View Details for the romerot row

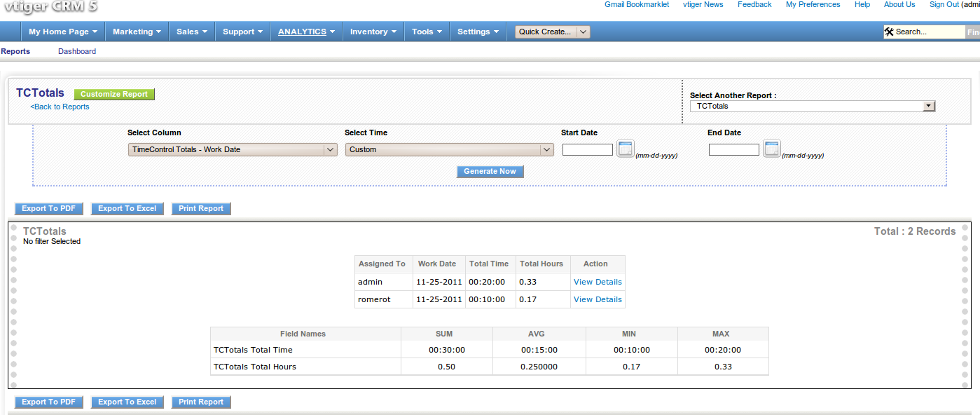click(x=598, y=299)
